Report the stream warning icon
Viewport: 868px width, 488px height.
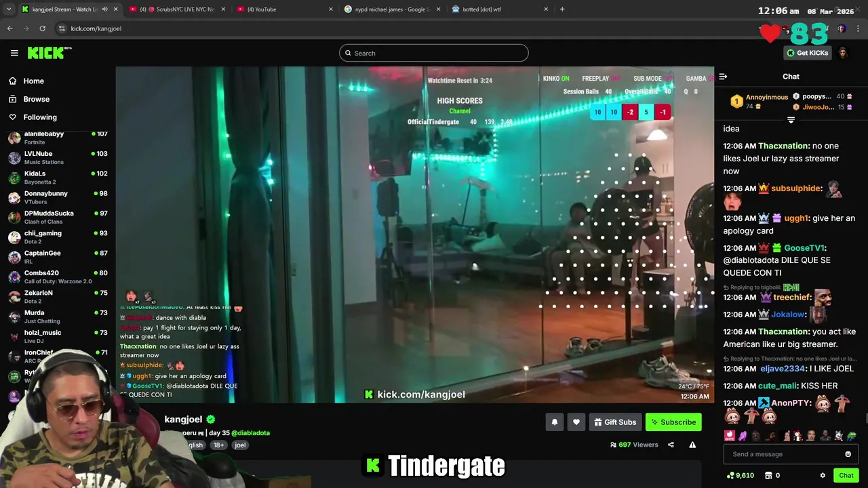click(x=692, y=445)
